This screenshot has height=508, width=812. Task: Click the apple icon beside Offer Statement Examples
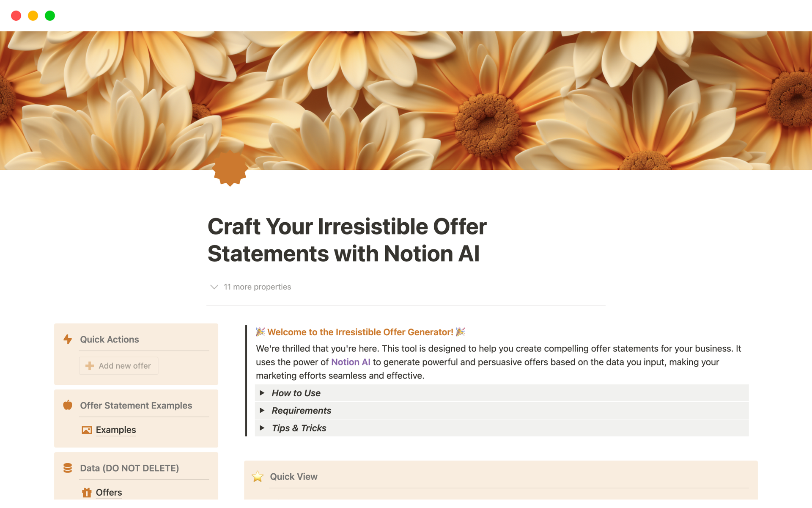tap(68, 405)
